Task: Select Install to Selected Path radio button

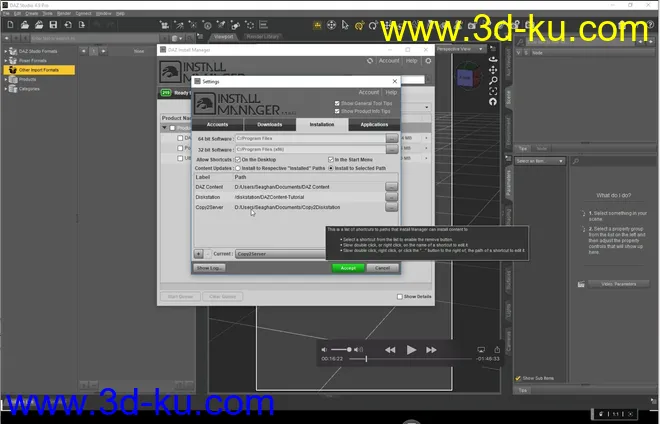Action: point(331,168)
